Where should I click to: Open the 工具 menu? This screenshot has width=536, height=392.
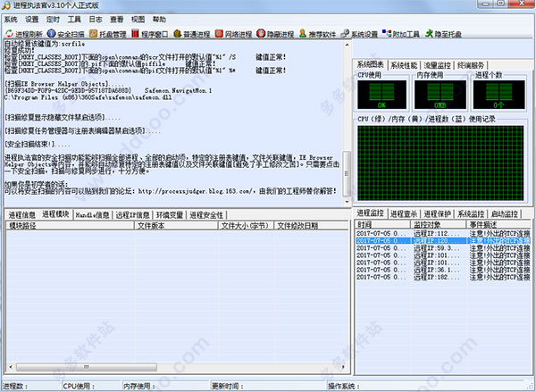coord(74,20)
